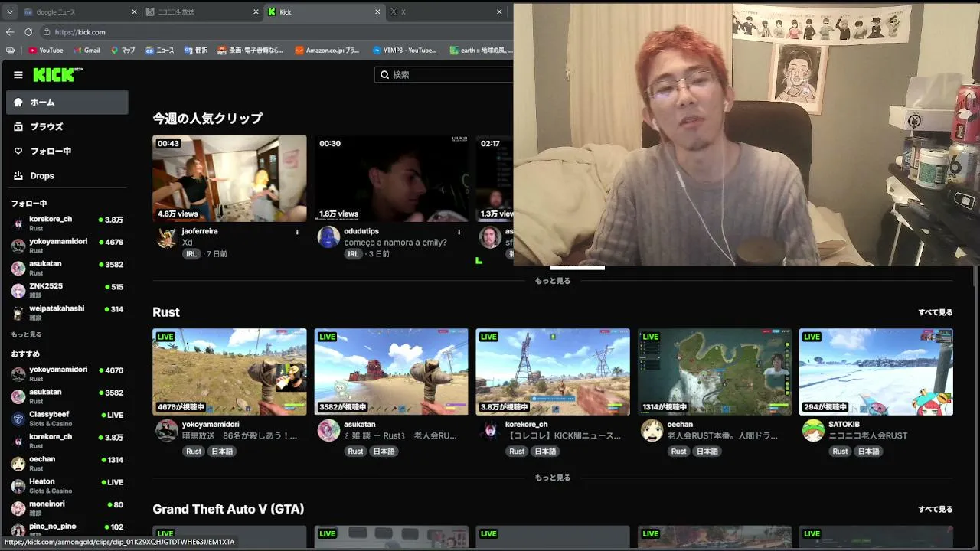Open recommended channel moneinori
Screen dimensions: 980x551
click(x=67, y=508)
